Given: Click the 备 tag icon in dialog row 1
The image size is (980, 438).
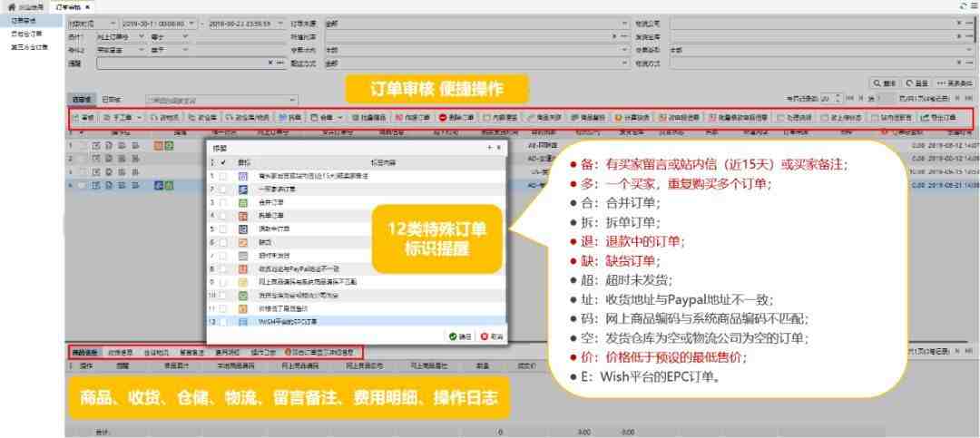Looking at the screenshot, I should tap(243, 177).
